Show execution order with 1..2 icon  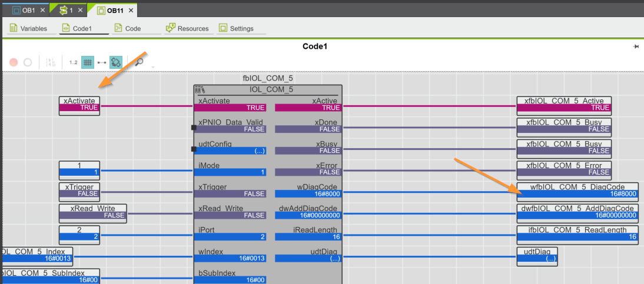point(73,62)
